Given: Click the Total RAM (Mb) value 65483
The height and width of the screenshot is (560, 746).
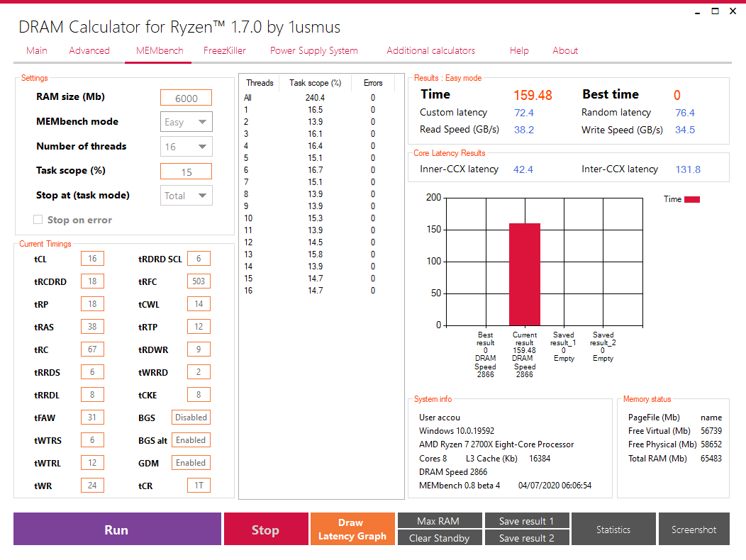Looking at the screenshot, I should pyautogui.click(x=711, y=458).
